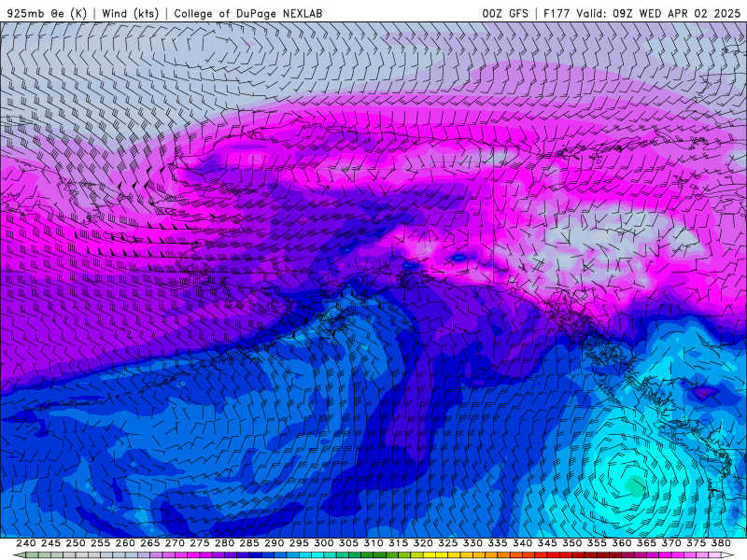
Task: Click the 275 colorbar label
Action: point(199,543)
